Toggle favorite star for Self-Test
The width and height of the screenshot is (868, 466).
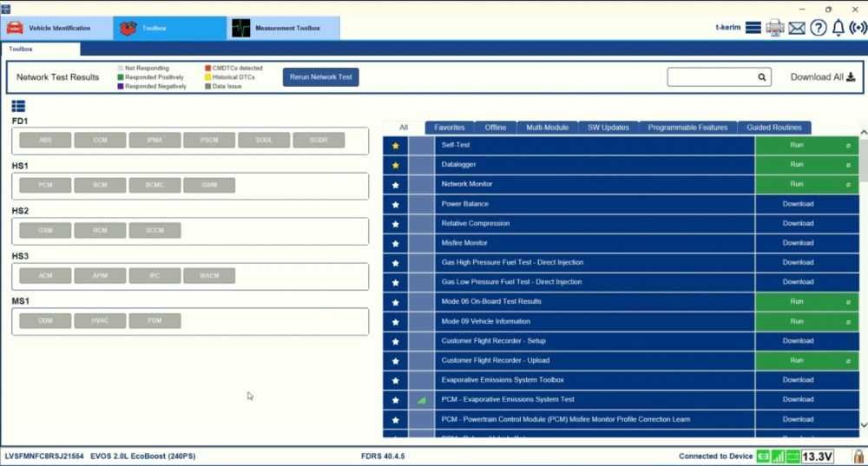point(395,146)
